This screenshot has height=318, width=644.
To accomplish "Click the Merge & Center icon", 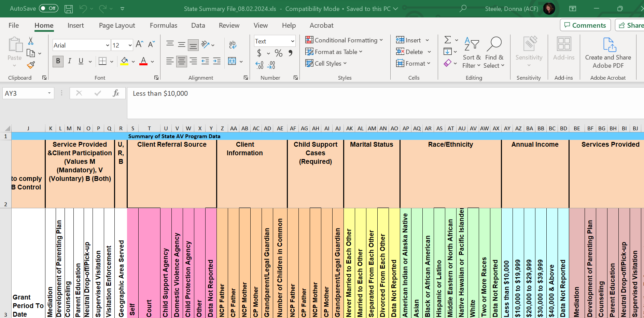I will point(232,61).
